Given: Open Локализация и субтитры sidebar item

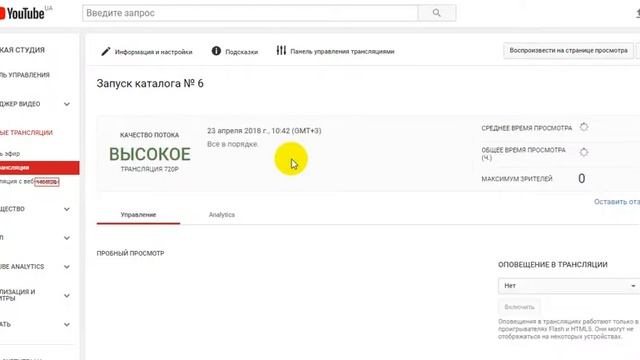Looking at the screenshot, I should pyautogui.click(x=18, y=295).
